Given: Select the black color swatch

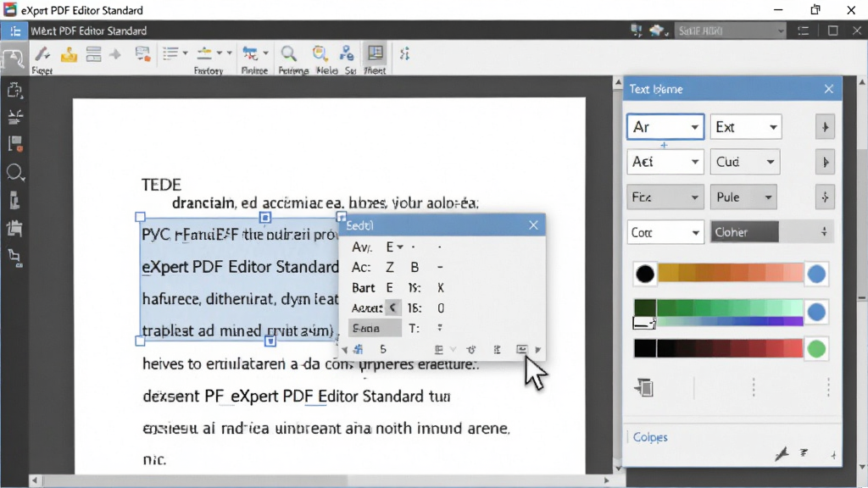Looking at the screenshot, I should coord(645,274).
